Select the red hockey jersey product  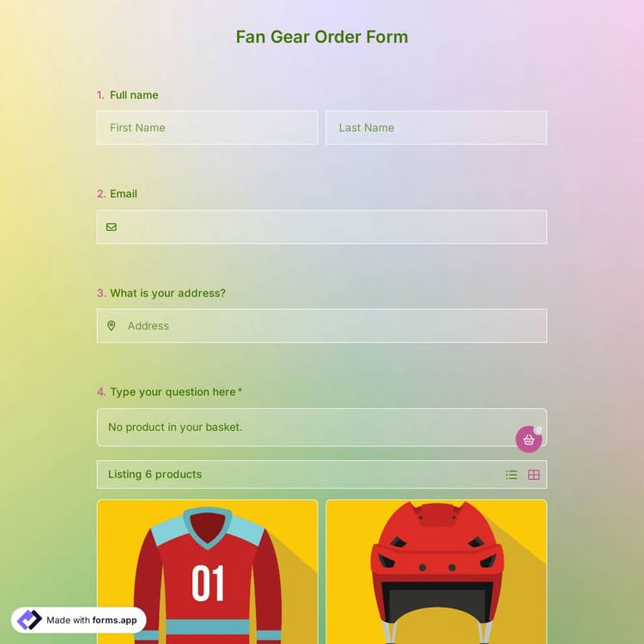[208, 572]
